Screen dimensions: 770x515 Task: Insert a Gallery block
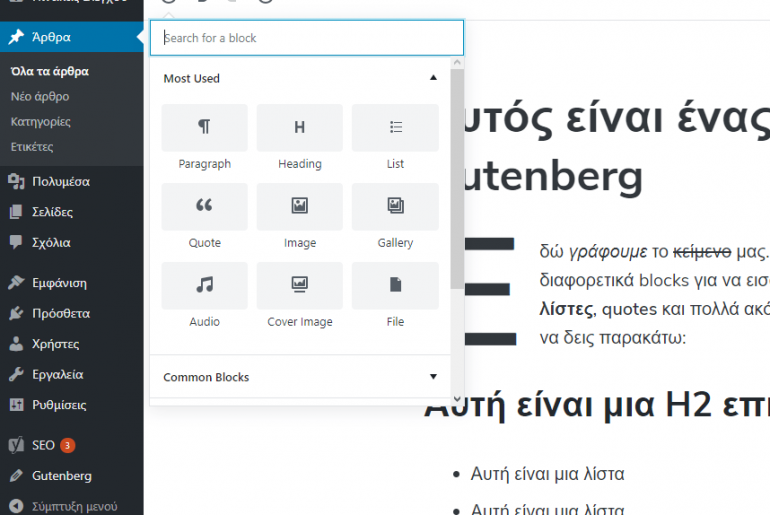coord(395,217)
